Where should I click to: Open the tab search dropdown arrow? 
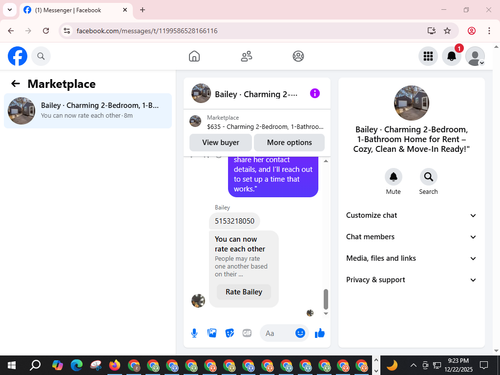[10, 10]
